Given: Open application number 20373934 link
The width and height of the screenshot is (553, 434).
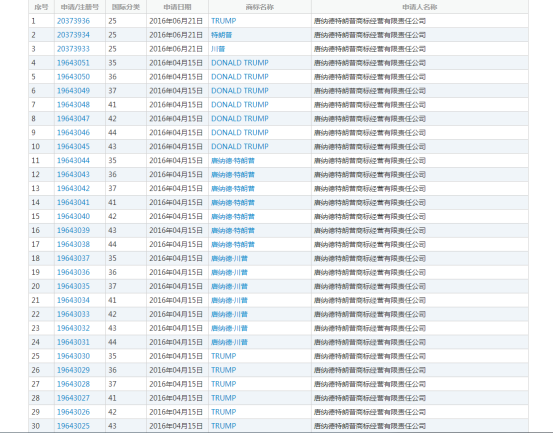Looking at the screenshot, I should [x=73, y=35].
